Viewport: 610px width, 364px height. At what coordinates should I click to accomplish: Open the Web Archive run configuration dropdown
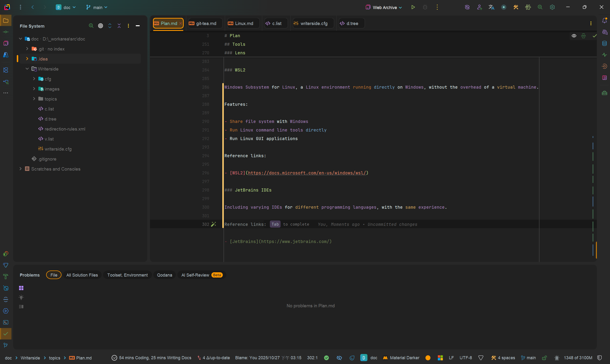tap(384, 7)
